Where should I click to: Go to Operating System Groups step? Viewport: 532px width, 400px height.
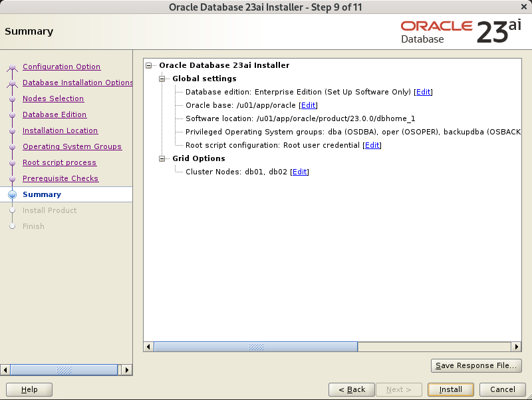coord(72,146)
